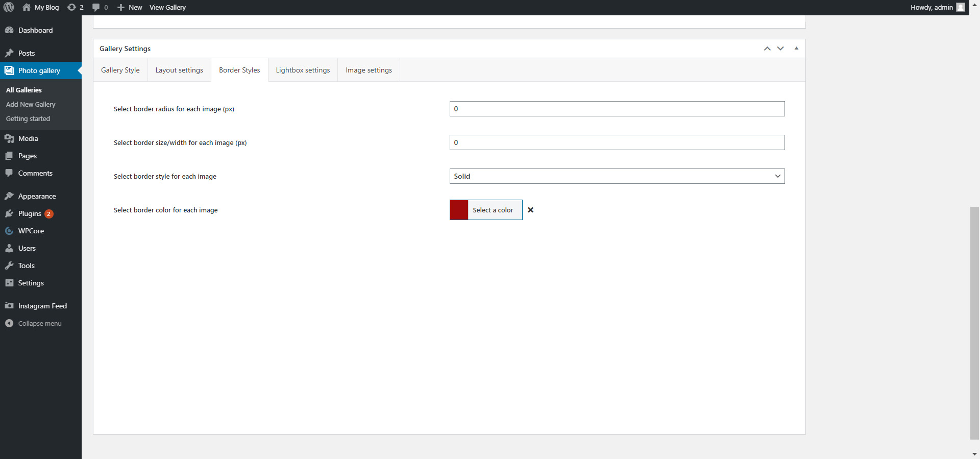Switch to Layout settings tab

coord(179,70)
